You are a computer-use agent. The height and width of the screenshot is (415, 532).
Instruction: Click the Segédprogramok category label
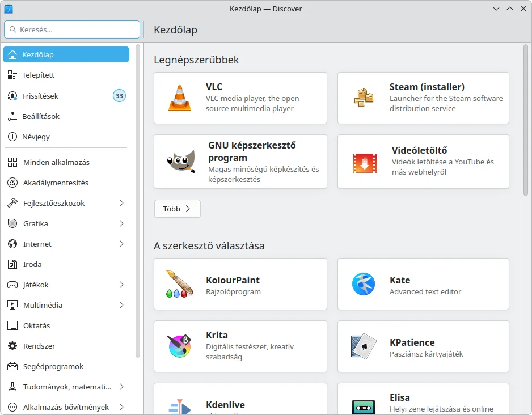(x=53, y=366)
